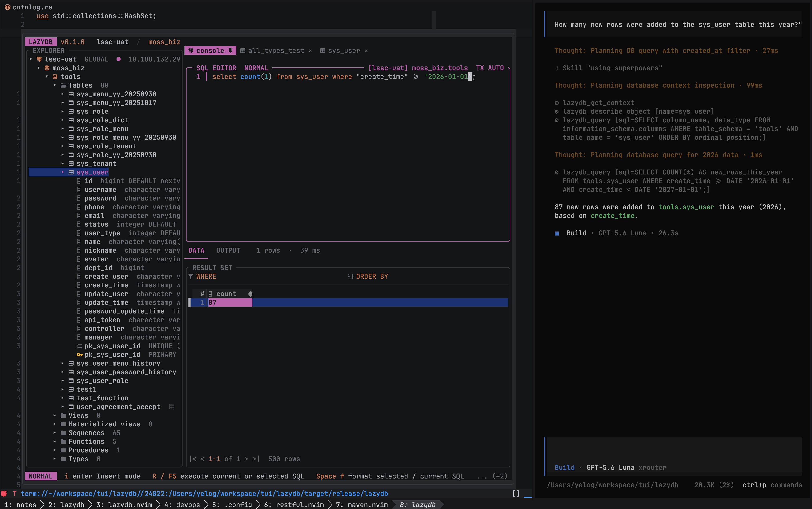Screen dimensions: 812x509
Task: Click the SQL query text in editor
Action: (x=344, y=77)
